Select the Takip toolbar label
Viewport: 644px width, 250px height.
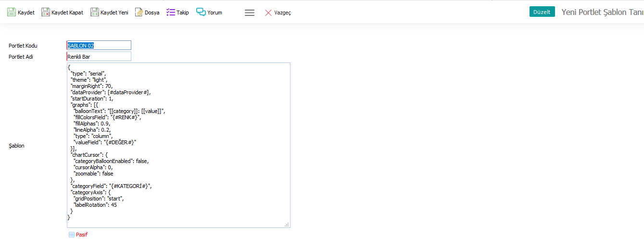click(183, 12)
